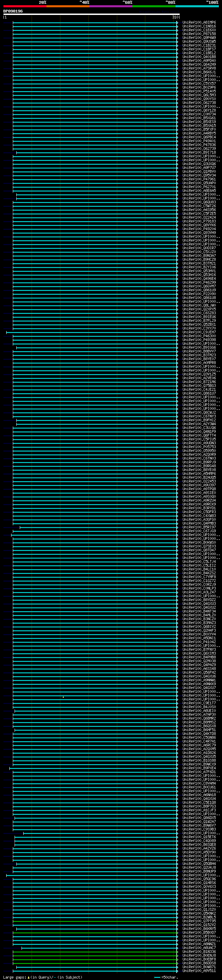
Task: Click the cyan =50char. scale bar legend
Action: 165,977
